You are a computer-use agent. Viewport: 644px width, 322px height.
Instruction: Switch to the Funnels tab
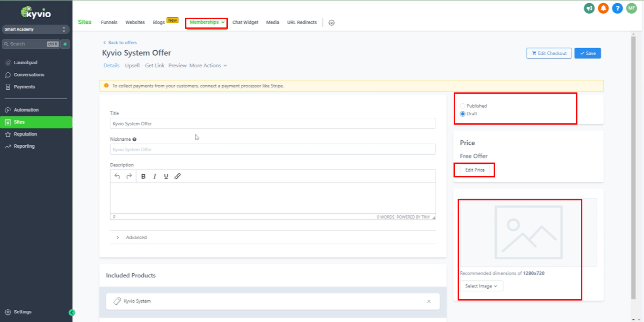(x=109, y=23)
